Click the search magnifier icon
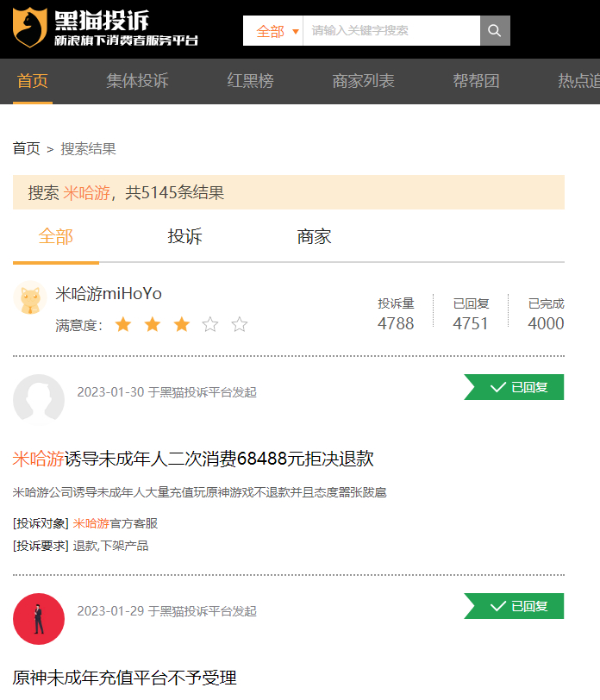 (495, 31)
